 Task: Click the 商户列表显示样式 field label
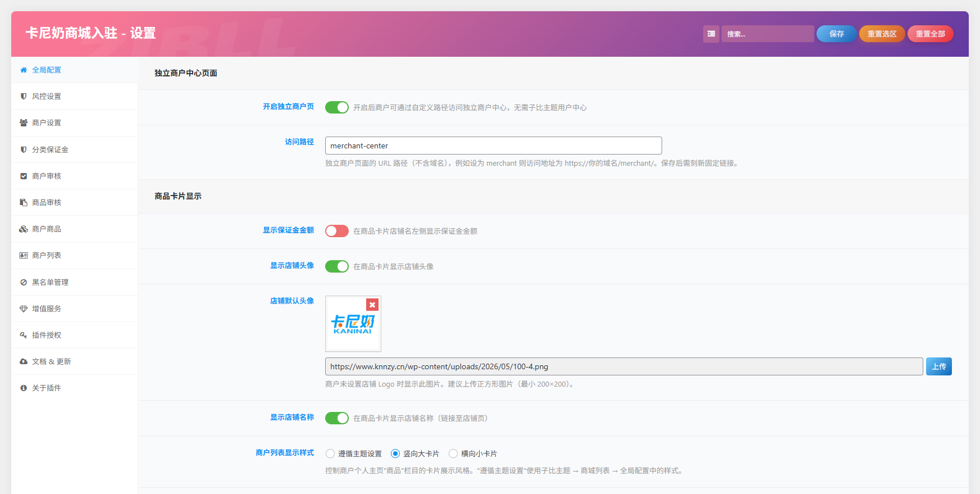pos(285,453)
